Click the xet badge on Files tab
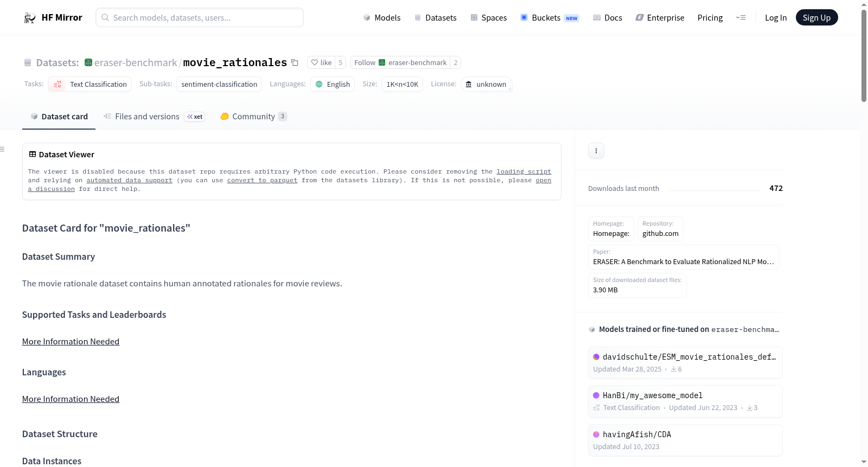868x467 pixels. pyautogui.click(x=195, y=117)
